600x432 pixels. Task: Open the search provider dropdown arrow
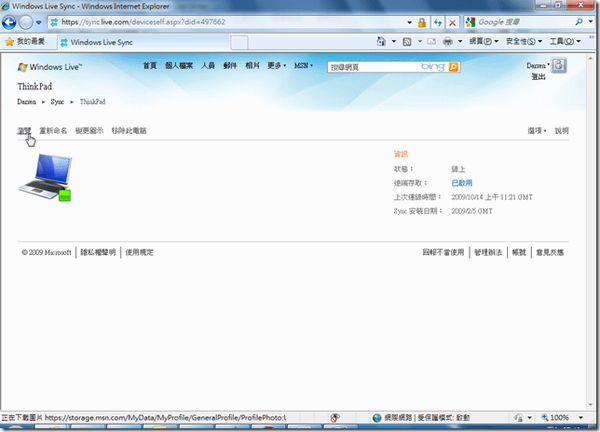(592, 22)
